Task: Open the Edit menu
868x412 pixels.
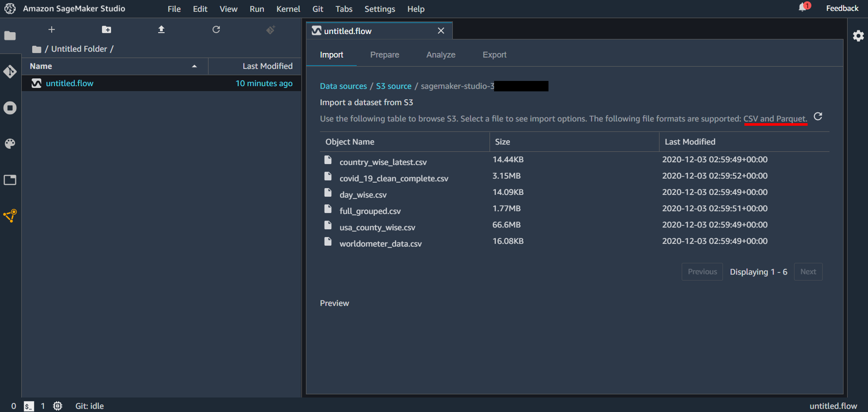Action: point(200,9)
